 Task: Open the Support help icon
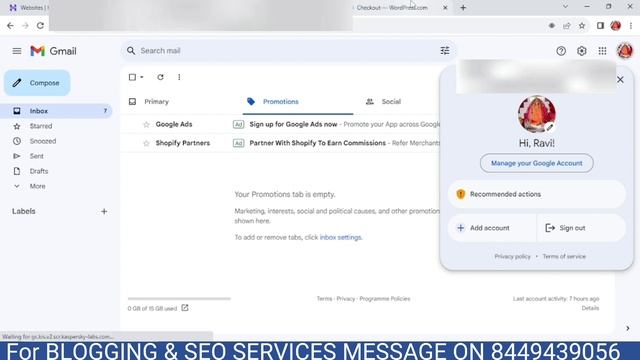coord(561,51)
